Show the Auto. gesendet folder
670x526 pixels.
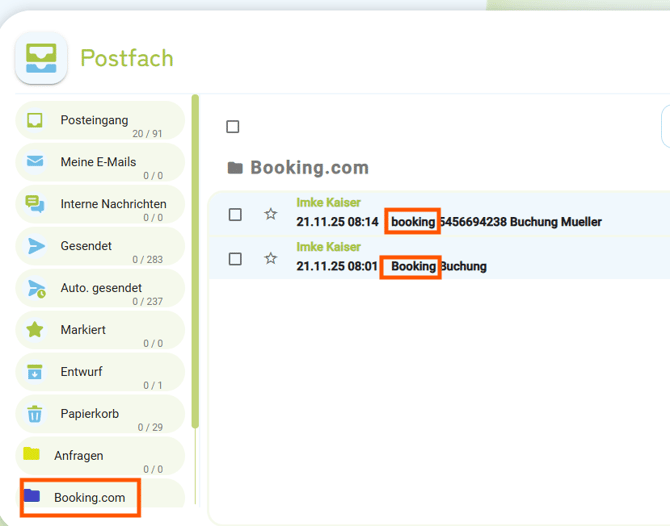(x=100, y=288)
